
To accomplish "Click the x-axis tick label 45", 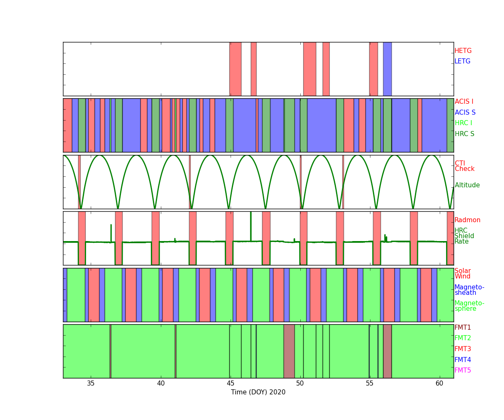I will [x=230, y=383].
